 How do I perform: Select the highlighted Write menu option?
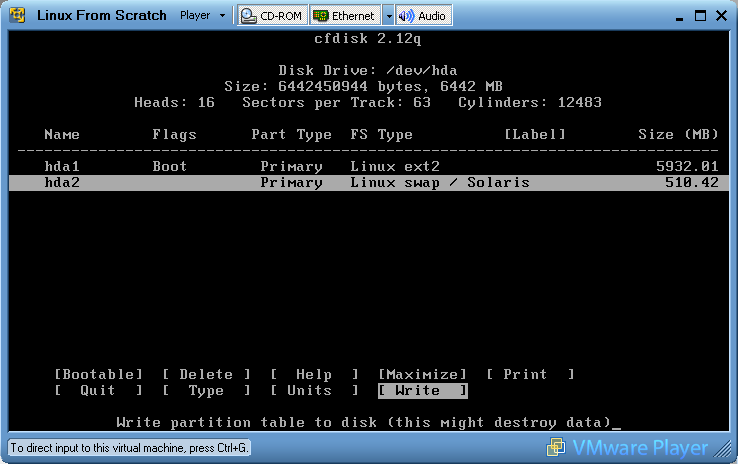423,391
